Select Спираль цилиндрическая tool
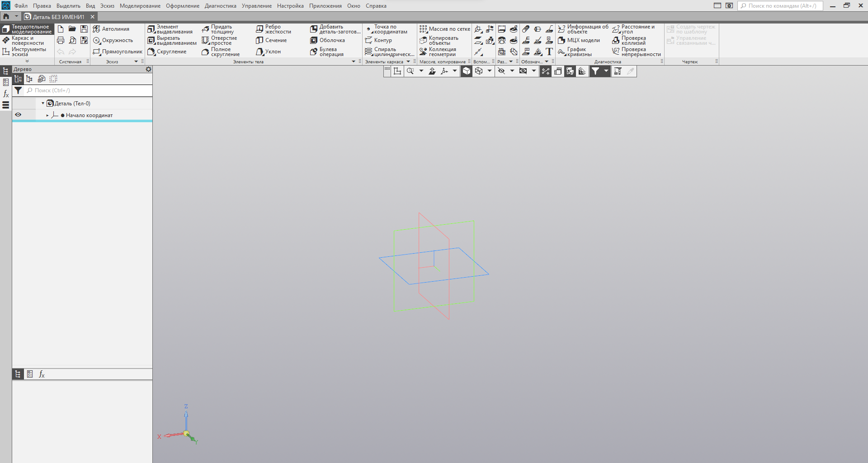This screenshot has width=868, height=463. [389, 52]
